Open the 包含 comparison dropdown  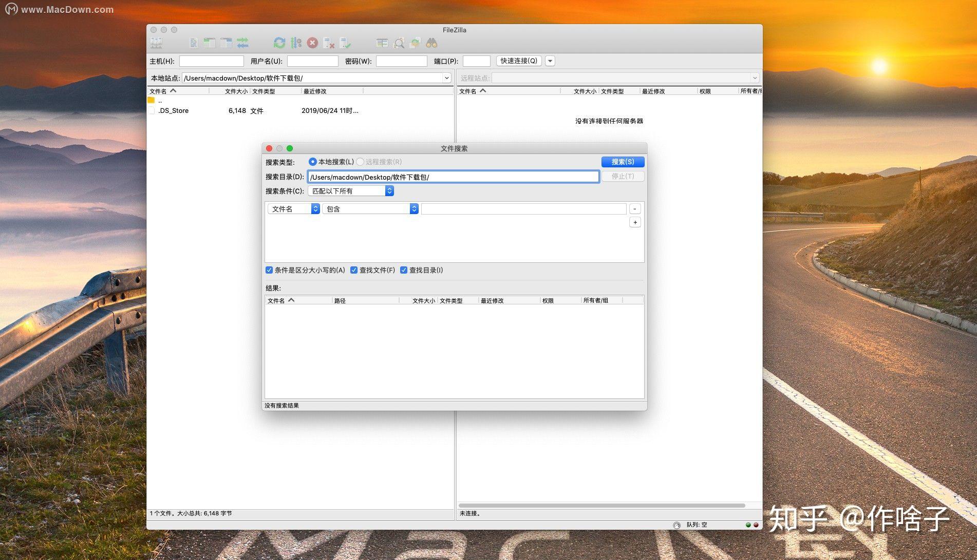coord(370,209)
